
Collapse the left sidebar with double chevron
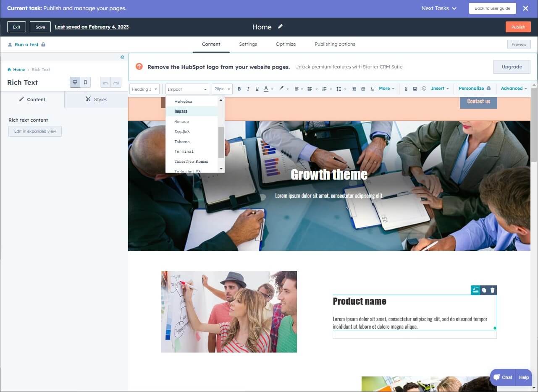pyautogui.click(x=122, y=57)
